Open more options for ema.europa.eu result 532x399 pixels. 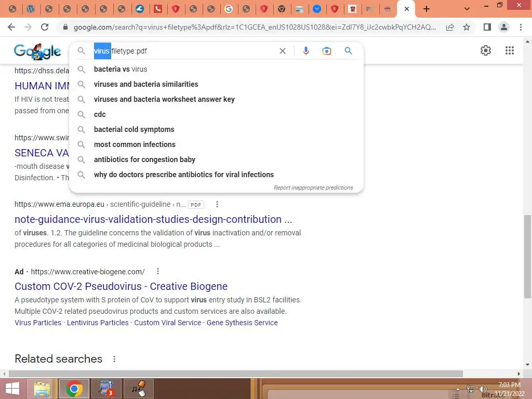tap(217, 204)
